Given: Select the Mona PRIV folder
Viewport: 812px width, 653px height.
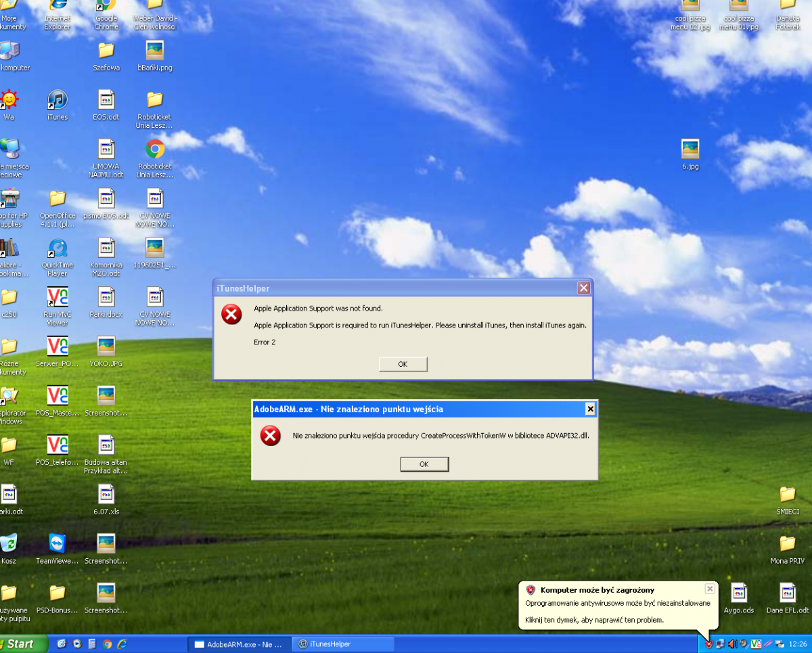Looking at the screenshot, I should [x=788, y=549].
